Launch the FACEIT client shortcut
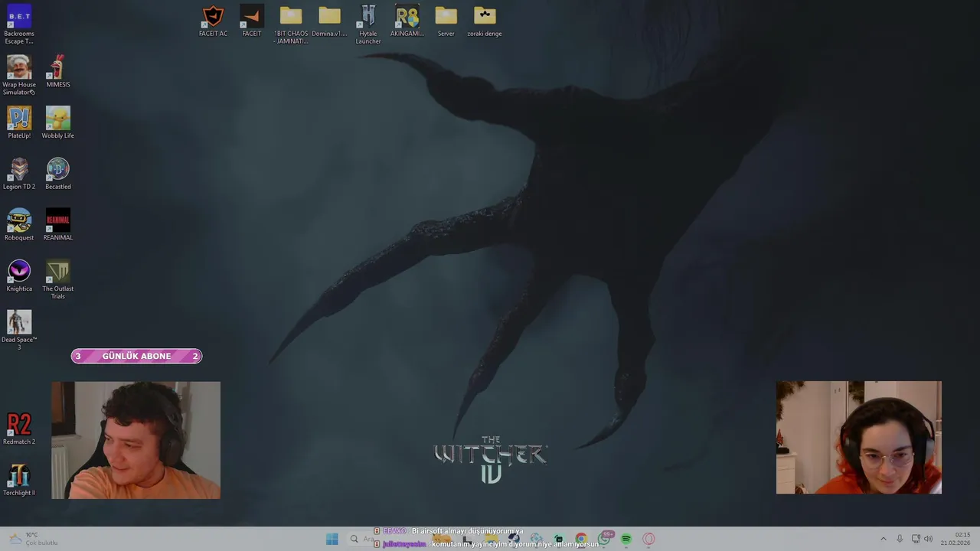 coord(252,21)
